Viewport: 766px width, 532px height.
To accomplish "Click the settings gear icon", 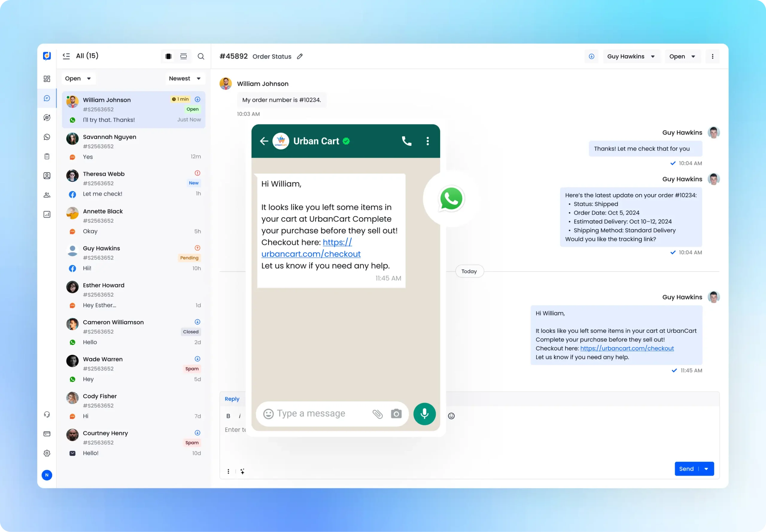I will point(47,453).
